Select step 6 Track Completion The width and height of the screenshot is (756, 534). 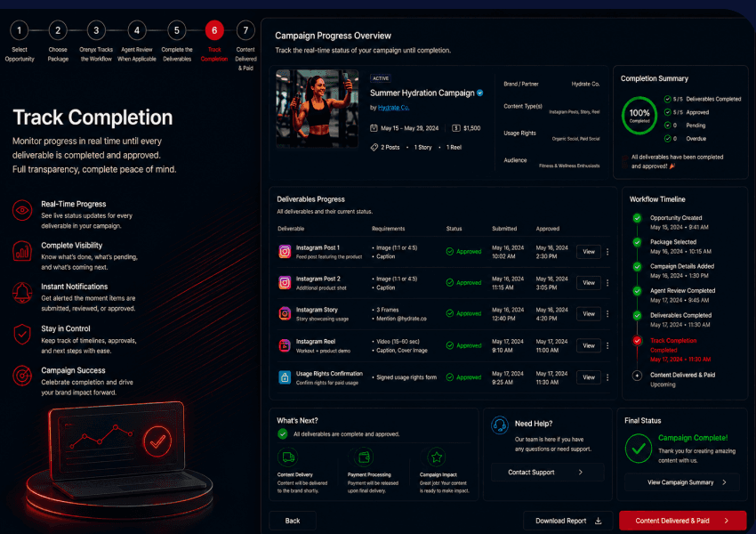point(214,31)
